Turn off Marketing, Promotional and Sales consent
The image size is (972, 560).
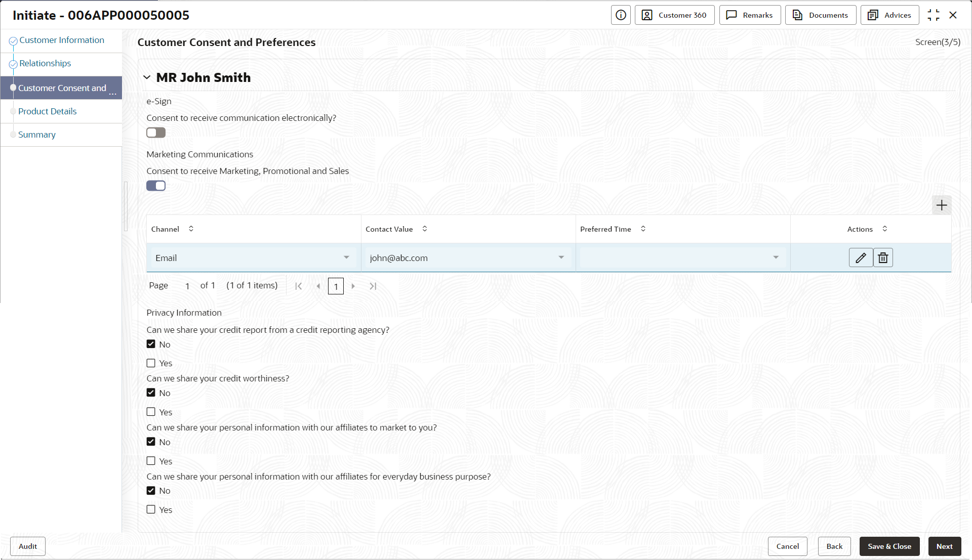tap(156, 186)
